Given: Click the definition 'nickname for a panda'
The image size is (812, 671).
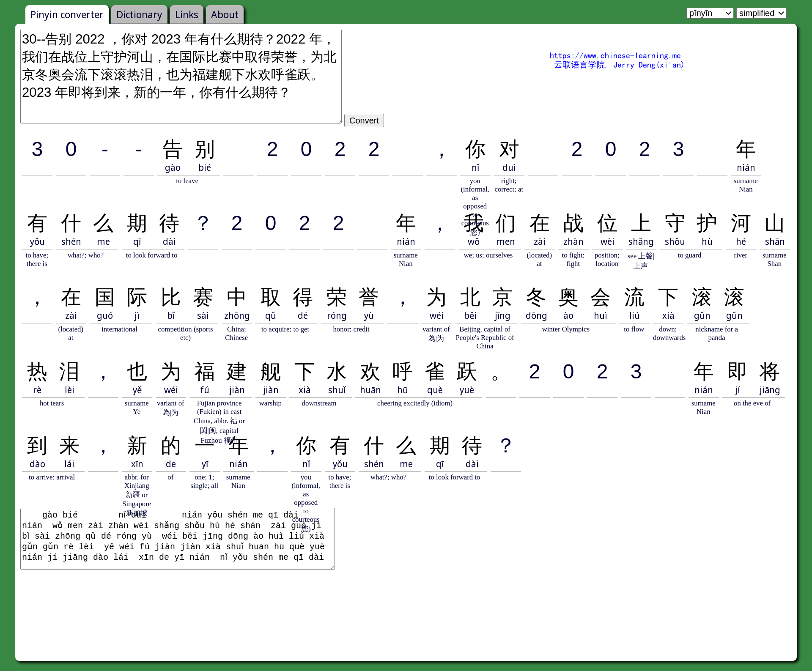Looking at the screenshot, I should point(717,333).
